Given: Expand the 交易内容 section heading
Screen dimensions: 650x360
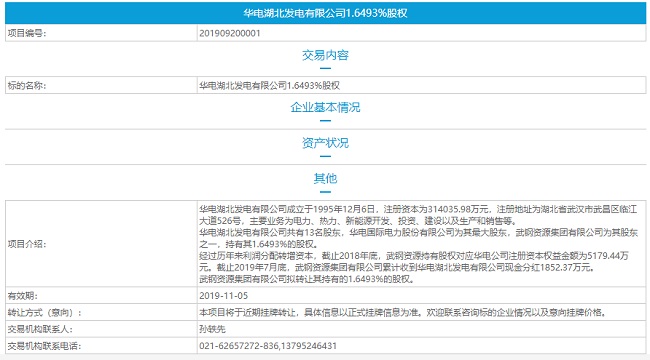Looking at the screenshot, I should click(325, 55).
